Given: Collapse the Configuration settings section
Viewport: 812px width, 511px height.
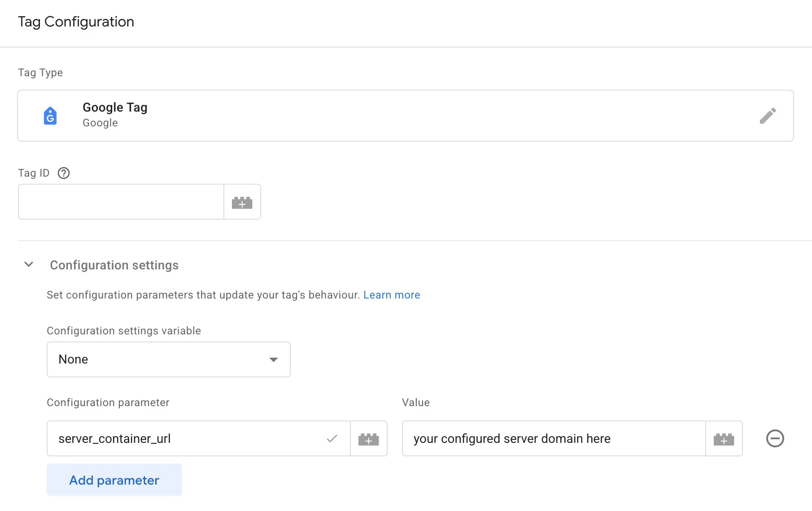Looking at the screenshot, I should click(29, 264).
